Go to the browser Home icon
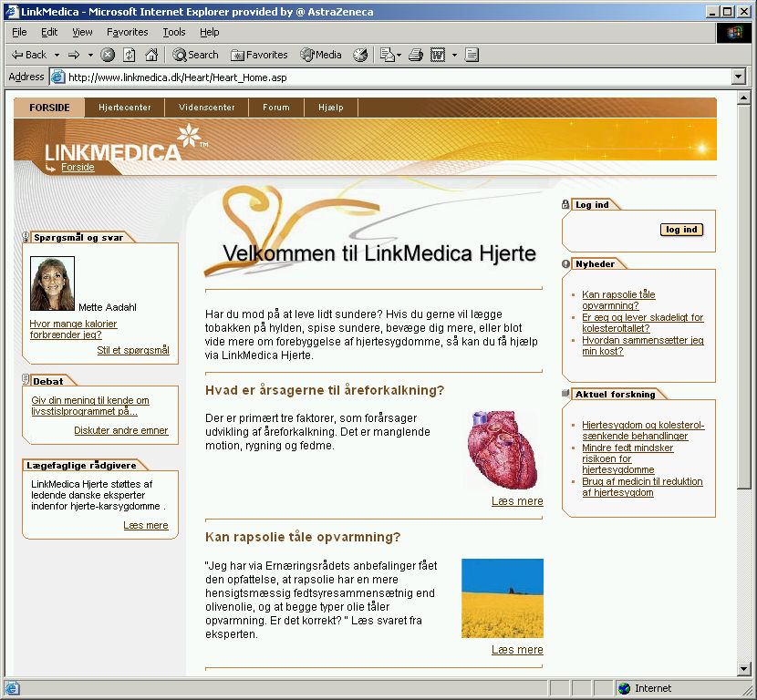Viewport: 757px width, 700px height. click(151, 55)
